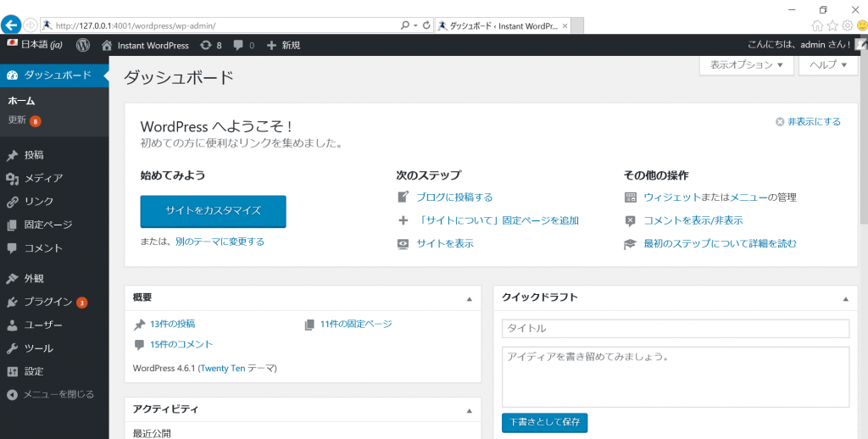868x439 pixels.
Task: Collapse the 概要 panel with its arrow
Action: [470, 299]
